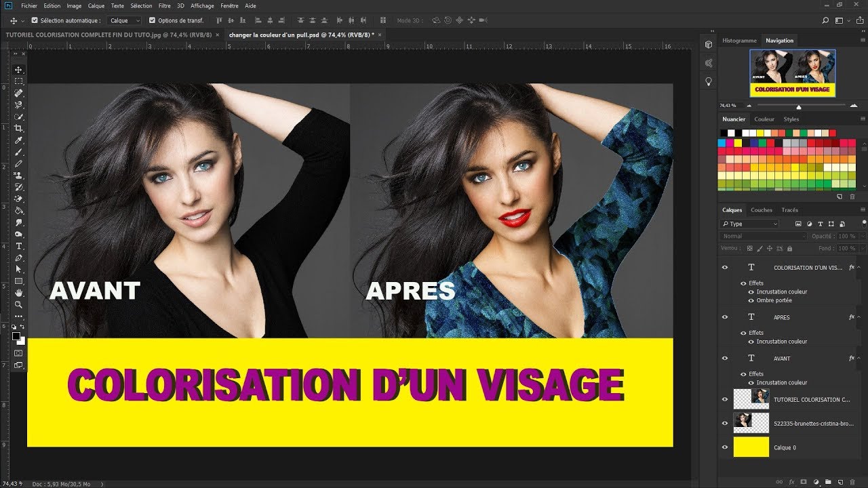The width and height of the screenshot is (868, 488).
Task: Select the Pen tool
Action: click(18, 257)
